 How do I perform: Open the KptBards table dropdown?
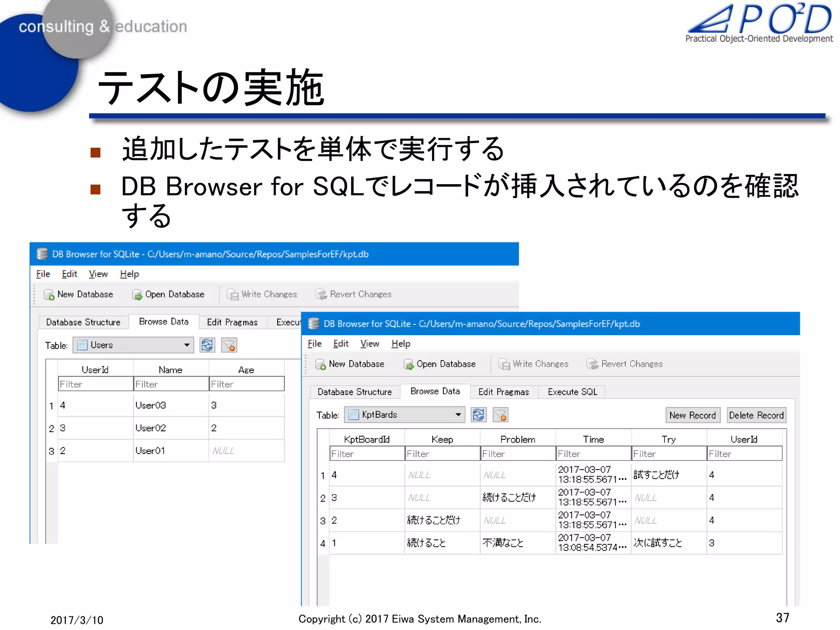[x=405, y=415]
